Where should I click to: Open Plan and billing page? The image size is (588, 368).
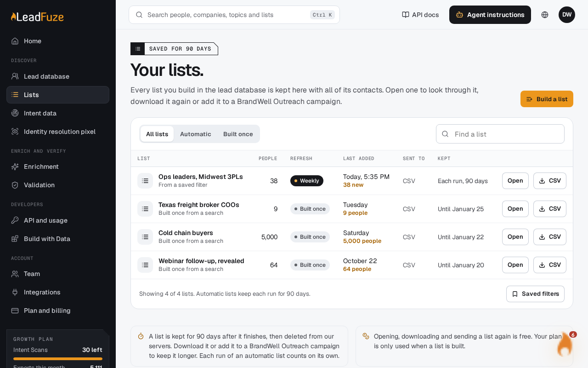[58, 310]
